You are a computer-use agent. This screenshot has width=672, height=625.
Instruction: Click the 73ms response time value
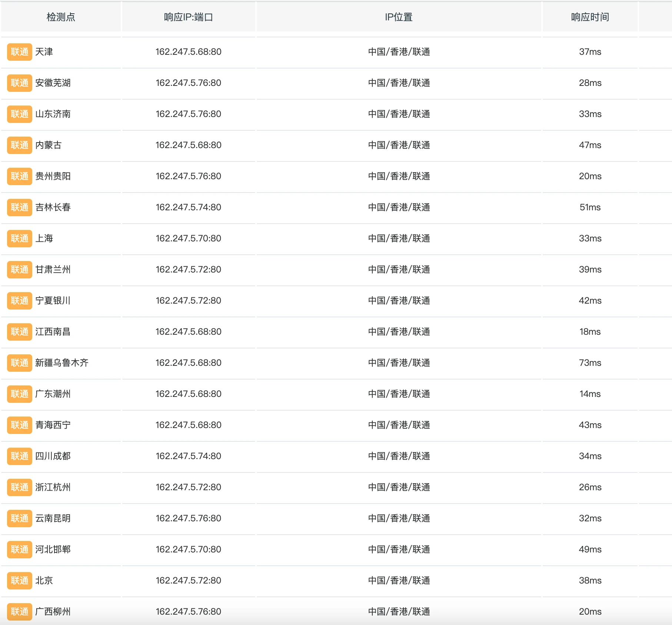coord(590,363)
